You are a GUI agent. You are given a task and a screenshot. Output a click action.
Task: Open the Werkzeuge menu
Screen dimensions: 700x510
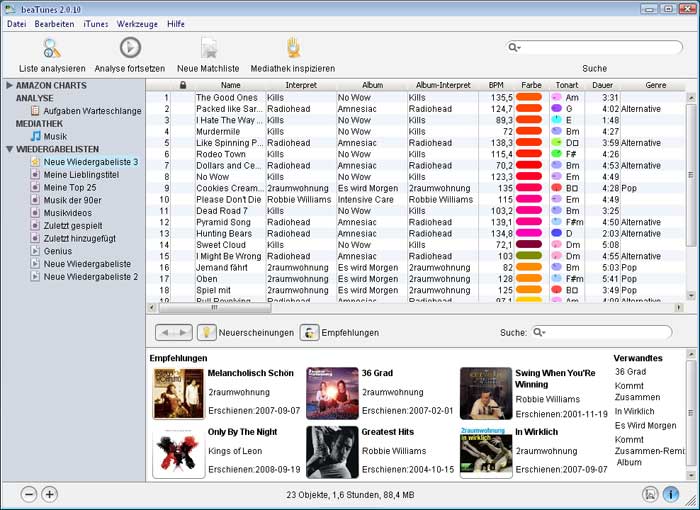pyautogui.click(x=138, y=23)
